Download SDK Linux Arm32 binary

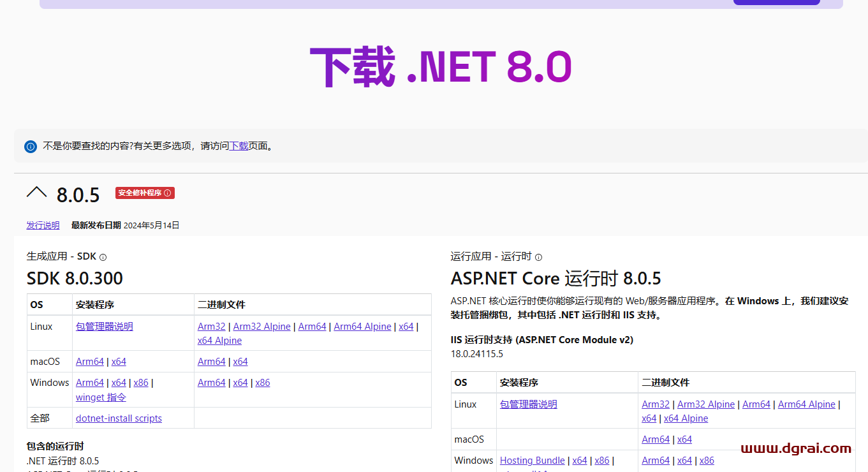(x=212, y=327)
